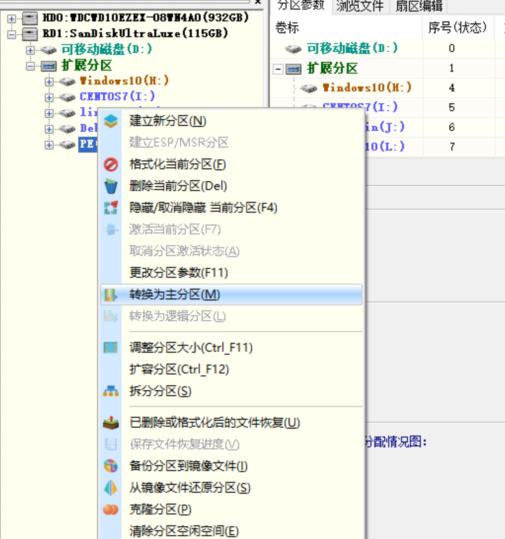This screenshot has height=539, width=505.
Task: Click the 序号(状态) column header
Action: point(458,28)
